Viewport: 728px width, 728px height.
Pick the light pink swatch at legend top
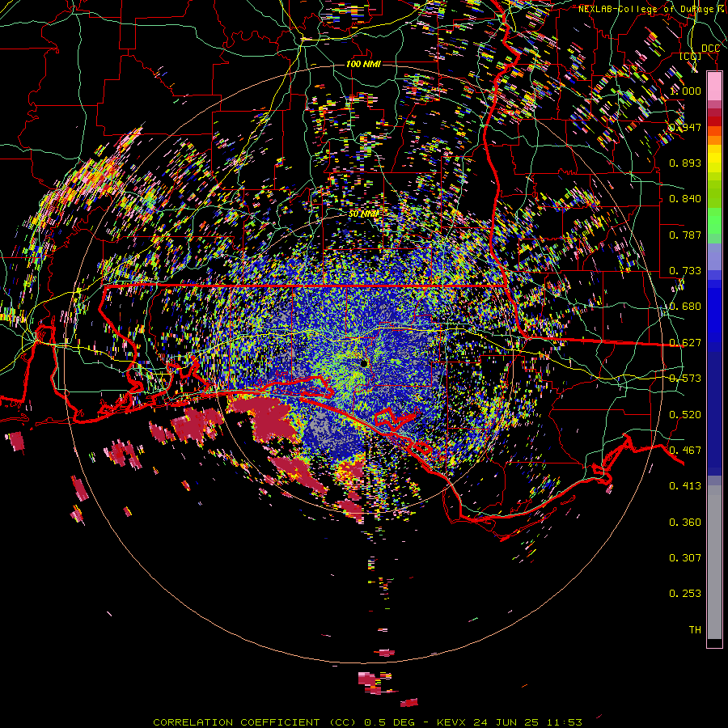click(x=714, y=87)
